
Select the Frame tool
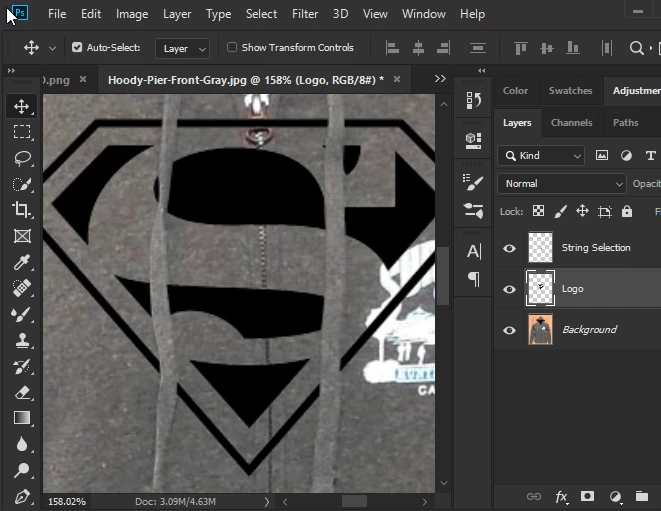pyautogui.click(x=21, y=236)
